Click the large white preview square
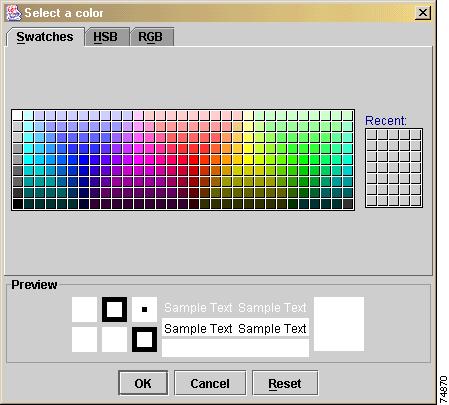This screenshot has width=449, height=405. coord(339,324)
